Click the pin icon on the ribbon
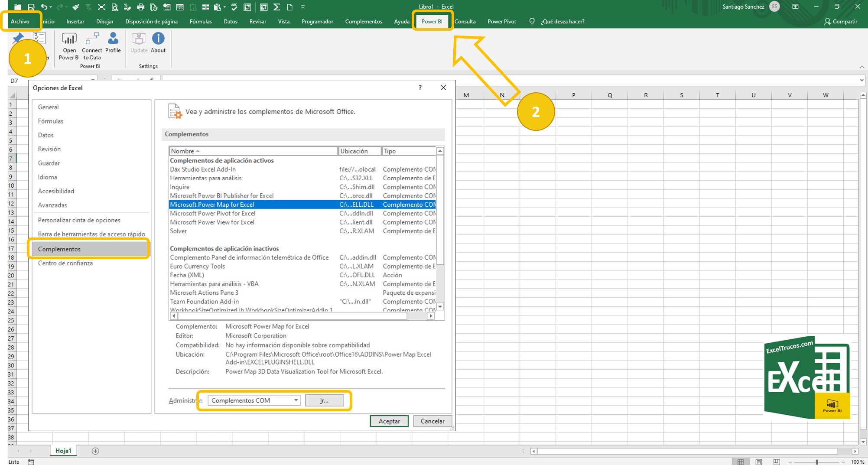Viewport: 868px width, 465px height. [x=17, y=39]
